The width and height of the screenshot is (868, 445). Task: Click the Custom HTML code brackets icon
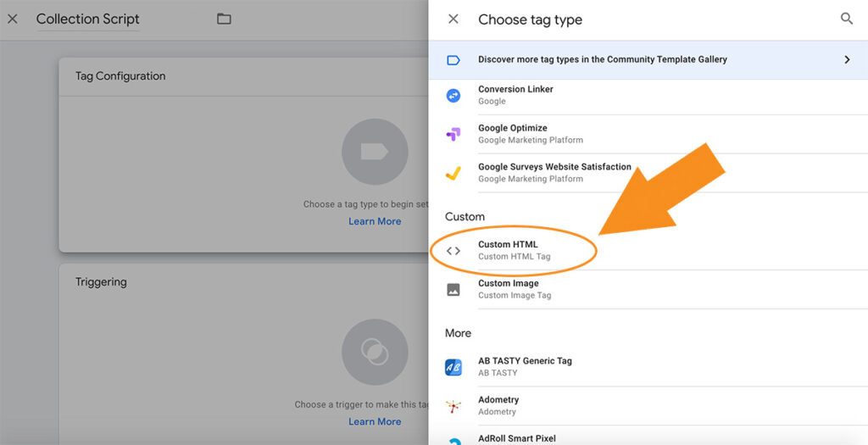(453, 251)
